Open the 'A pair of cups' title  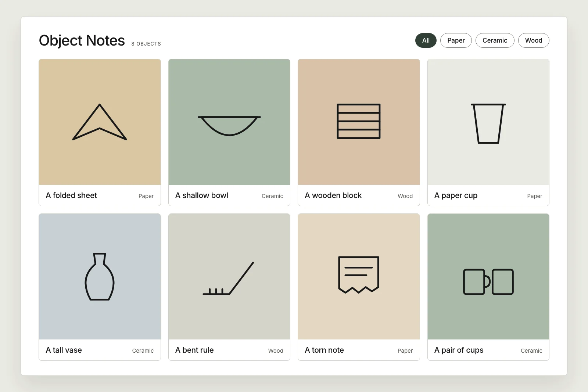[459, 350]
